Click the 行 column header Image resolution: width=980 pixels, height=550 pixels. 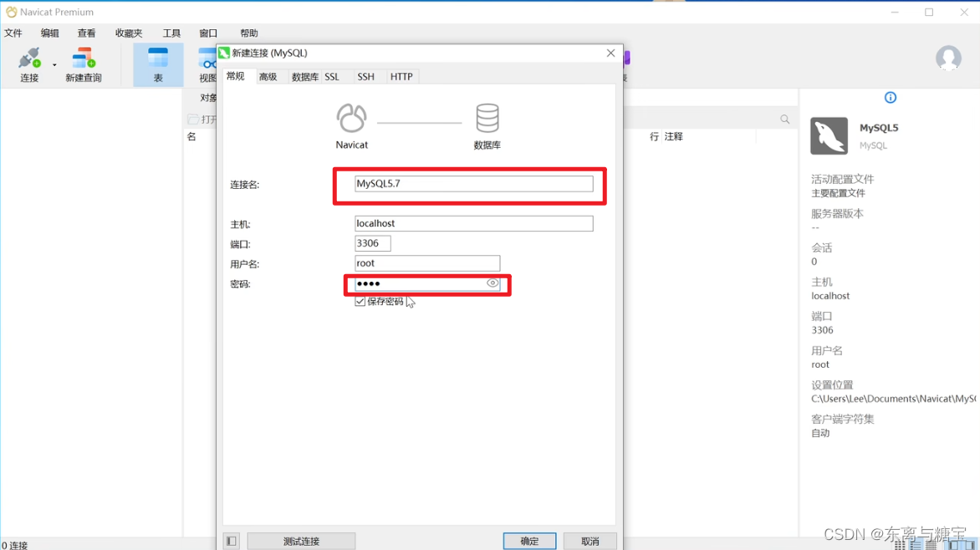[x=654, y=136]
